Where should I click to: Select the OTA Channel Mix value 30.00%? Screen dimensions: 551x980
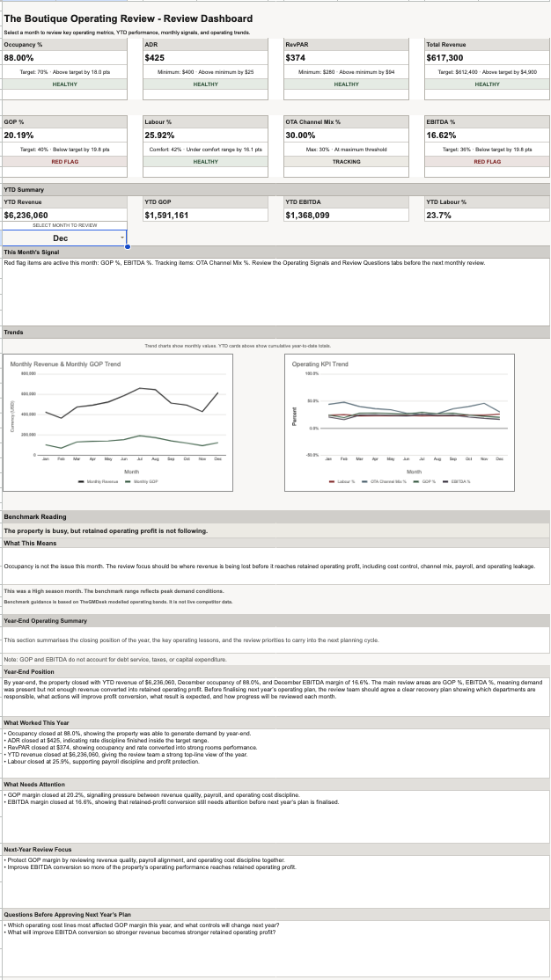pos(347,135)
